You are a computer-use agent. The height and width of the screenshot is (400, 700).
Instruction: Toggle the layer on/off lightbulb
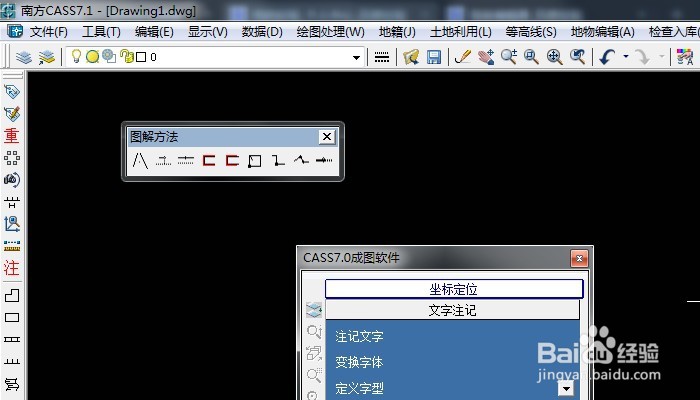pyautogui.click(x=76, y=56)
